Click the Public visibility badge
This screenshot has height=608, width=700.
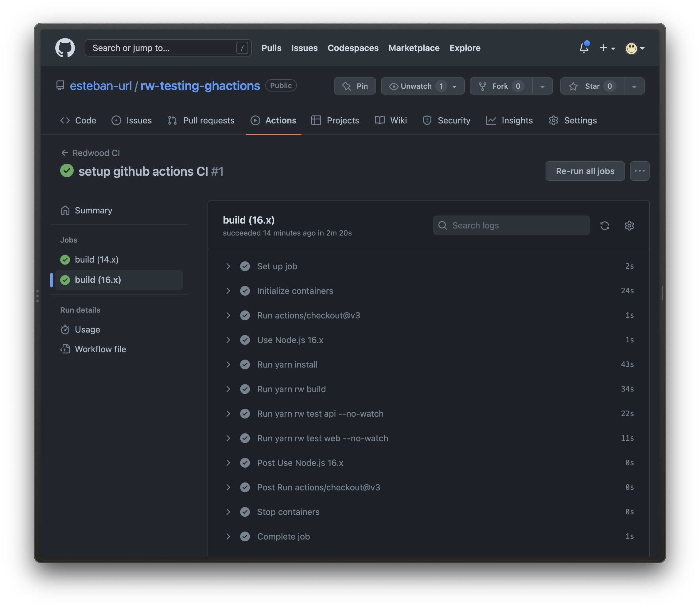click(281, 85)
